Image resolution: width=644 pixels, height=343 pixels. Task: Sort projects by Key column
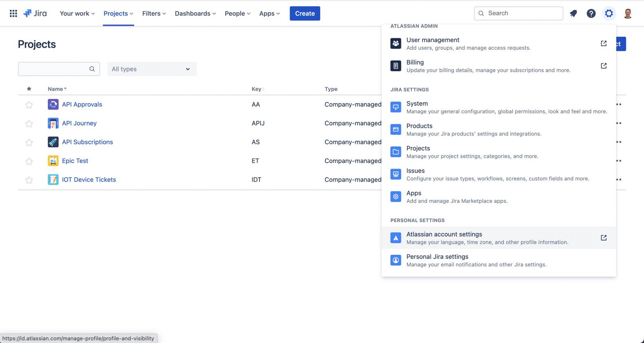[258, 89]
